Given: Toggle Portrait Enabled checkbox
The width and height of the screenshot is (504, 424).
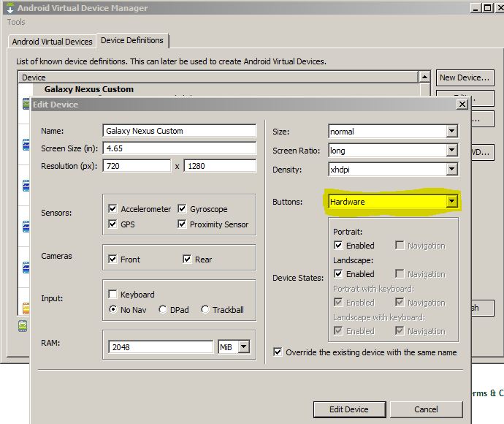Looking at the screenshot, I should (338, 246).
